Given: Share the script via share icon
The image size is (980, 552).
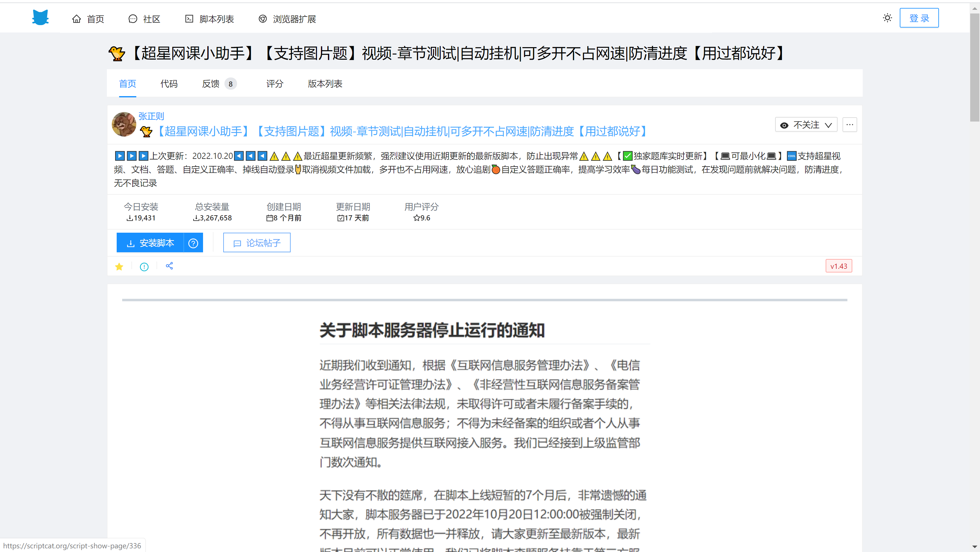Looking at the screenshot, I should click(169, 266).
